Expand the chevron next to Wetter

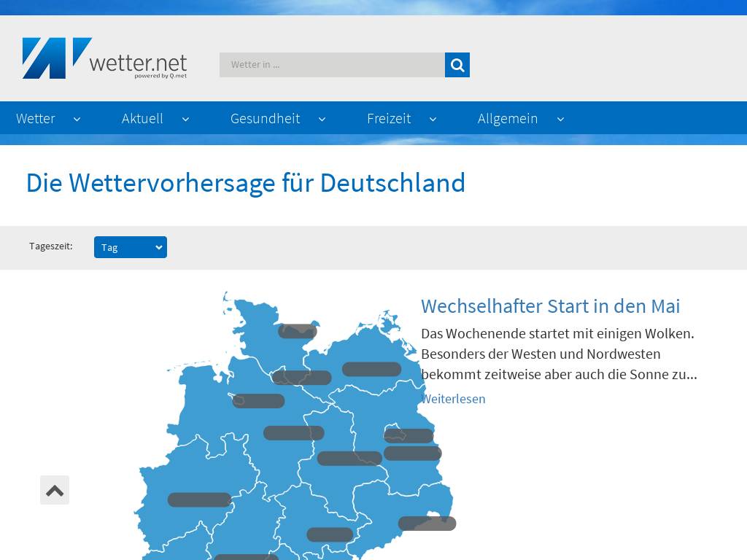(77, 119)
